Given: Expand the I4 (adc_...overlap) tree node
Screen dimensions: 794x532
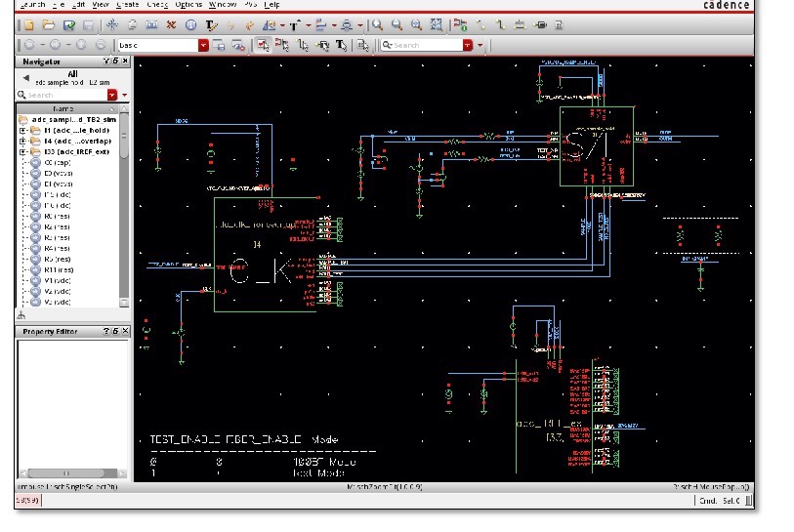Looking at the screenshot, I should click(x=22, y=142).
